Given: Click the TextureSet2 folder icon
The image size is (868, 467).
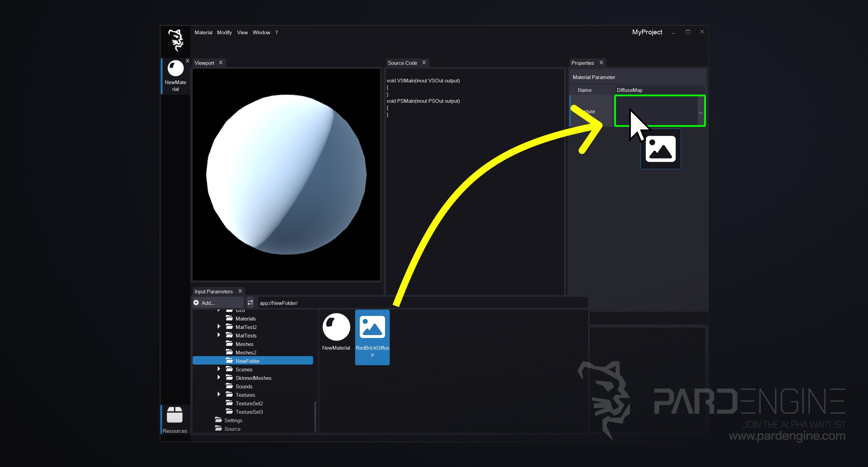Looking at the screenshot, I should pyautogui.click(x=229, y=403).
